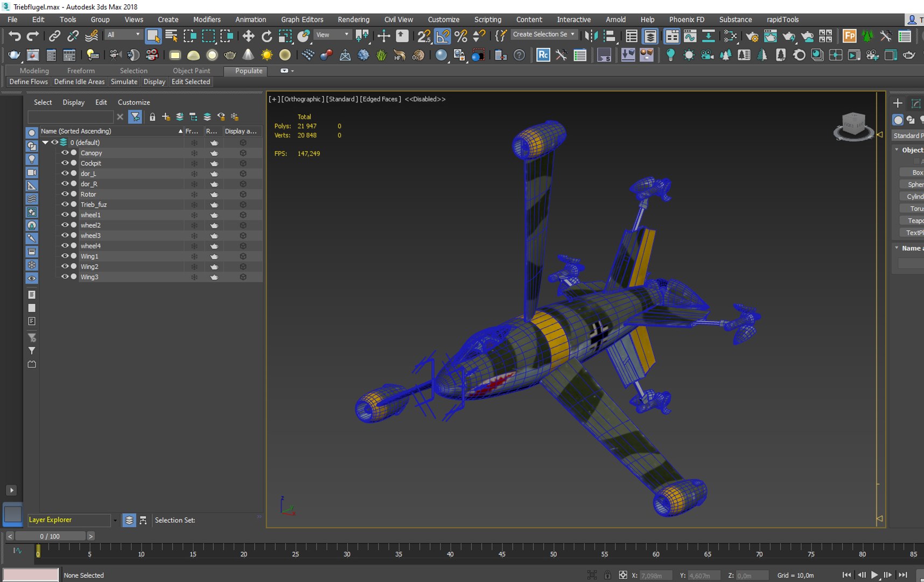Open the Modifiers menu

tap(207, 19)
